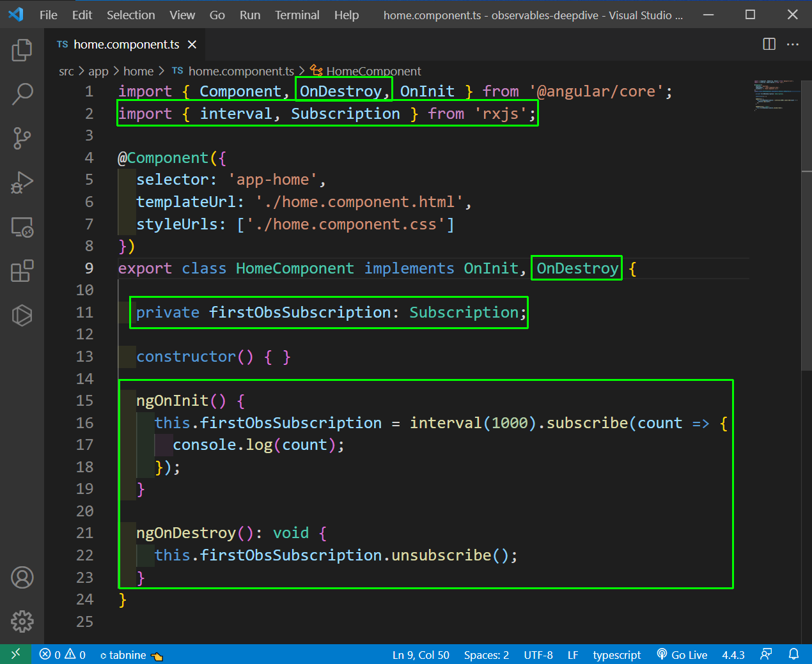Open the seventh activity bar extension icon
Viewport: 812px width, 664px height.
22,315
